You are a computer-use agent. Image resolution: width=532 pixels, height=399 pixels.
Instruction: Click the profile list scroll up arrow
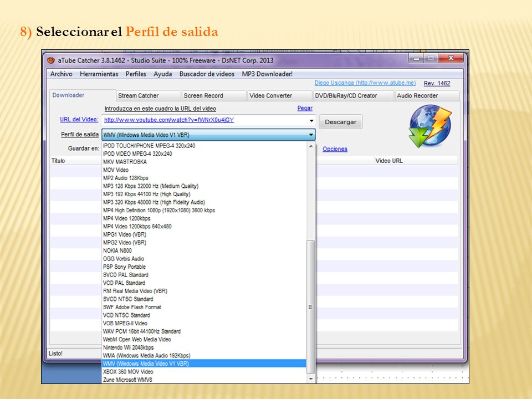[311, 146]
